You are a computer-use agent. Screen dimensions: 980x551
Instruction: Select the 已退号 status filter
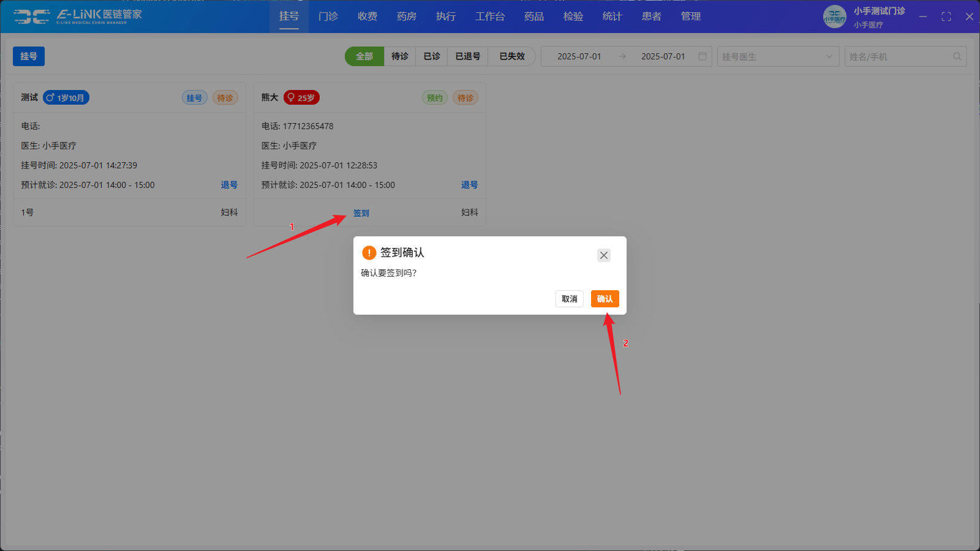tap(467, 56)
